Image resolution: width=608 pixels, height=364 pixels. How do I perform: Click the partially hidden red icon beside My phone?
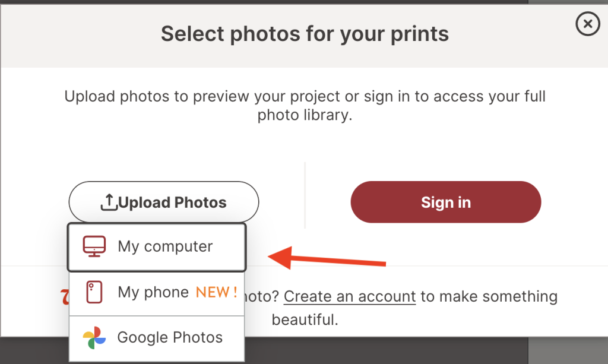point(65,297)
